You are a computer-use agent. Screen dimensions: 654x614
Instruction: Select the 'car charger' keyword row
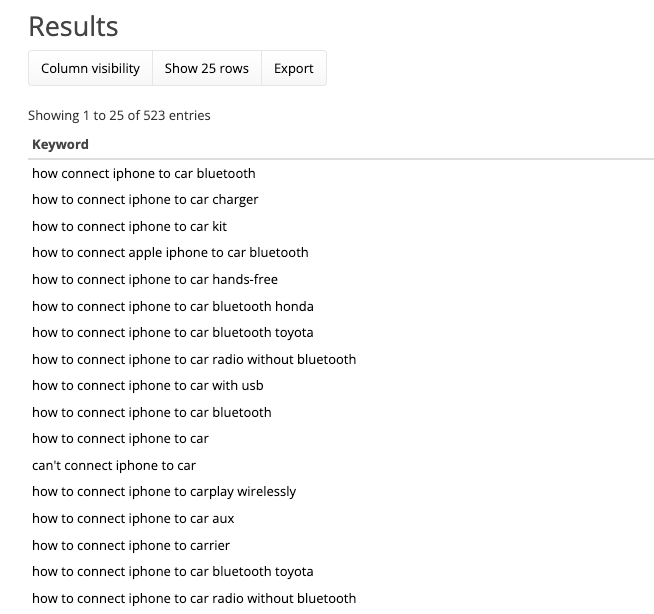tap(145, 199)
